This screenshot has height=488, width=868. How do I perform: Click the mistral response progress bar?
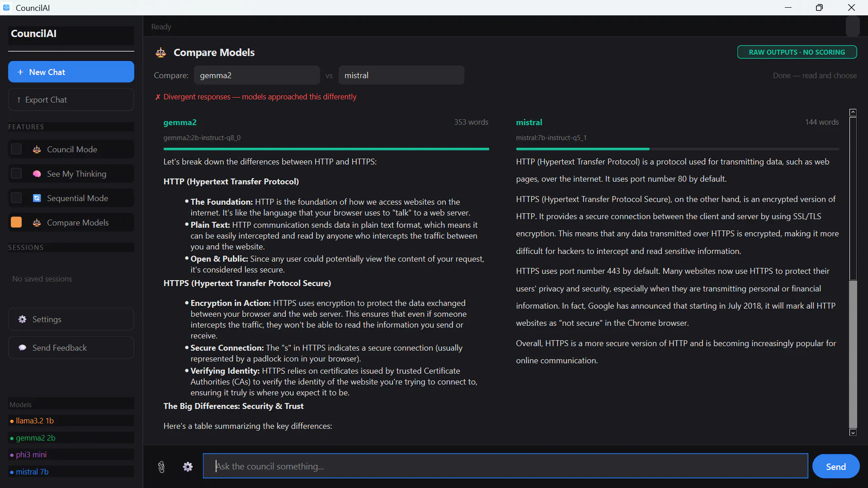677,149
